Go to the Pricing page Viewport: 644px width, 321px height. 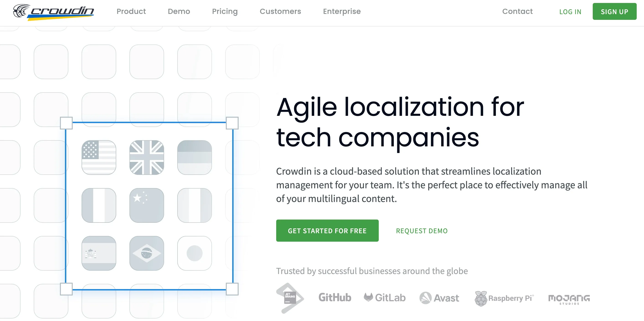(x=225, y=11)
